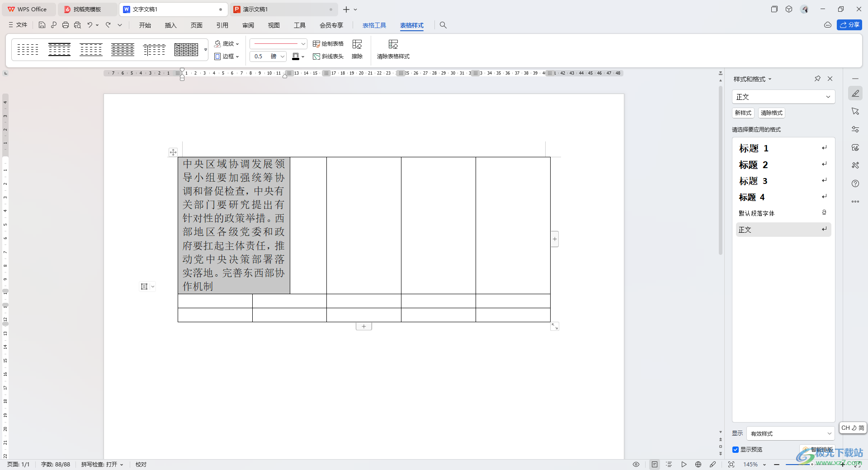The width and height of the screenshot is (868, 470).
Task: Click the add-row plus button below table
Action: (x=364, y=326)
